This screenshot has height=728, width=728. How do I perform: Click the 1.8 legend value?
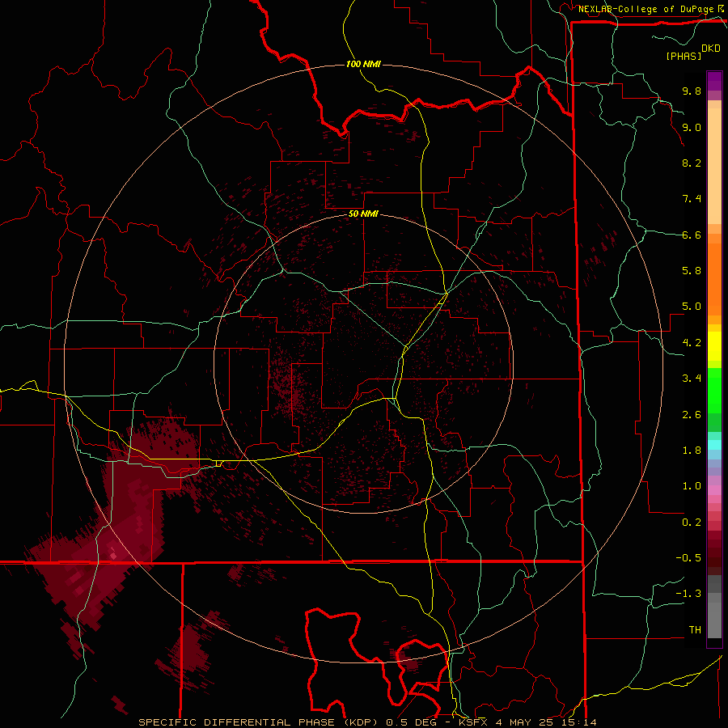tap(692, 451)
